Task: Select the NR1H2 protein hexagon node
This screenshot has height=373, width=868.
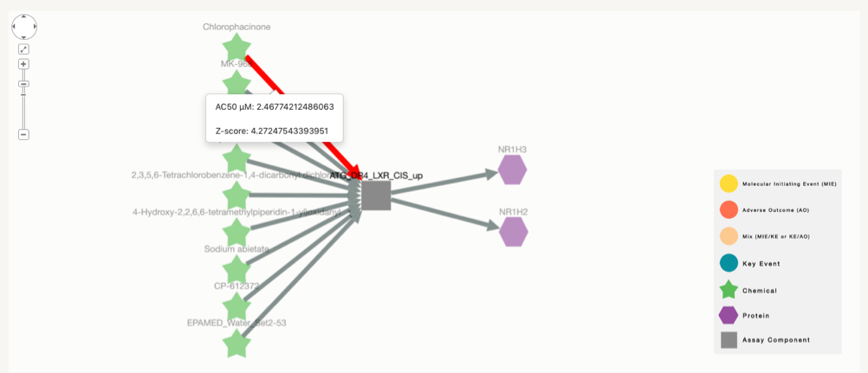Action: (513, 232)
